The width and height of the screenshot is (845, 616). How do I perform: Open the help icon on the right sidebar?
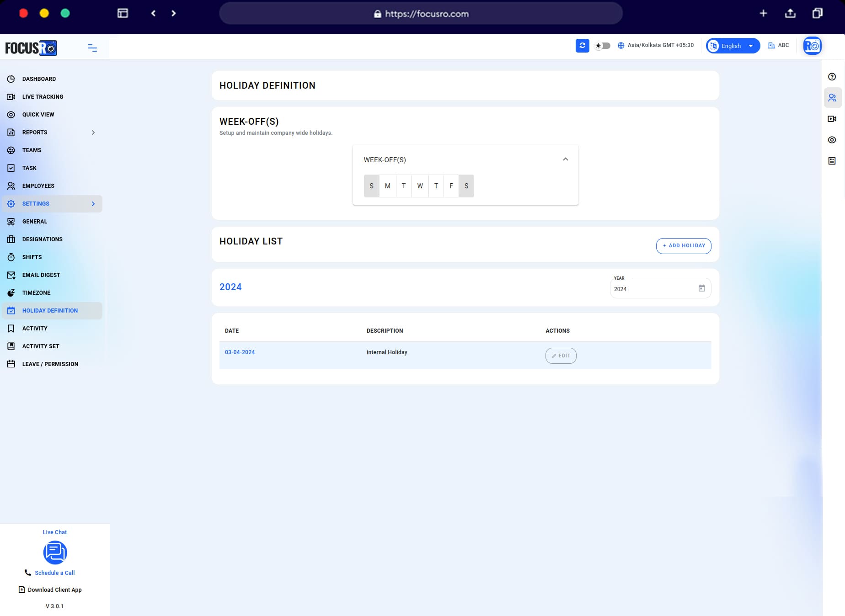click(x=832, y=76)
